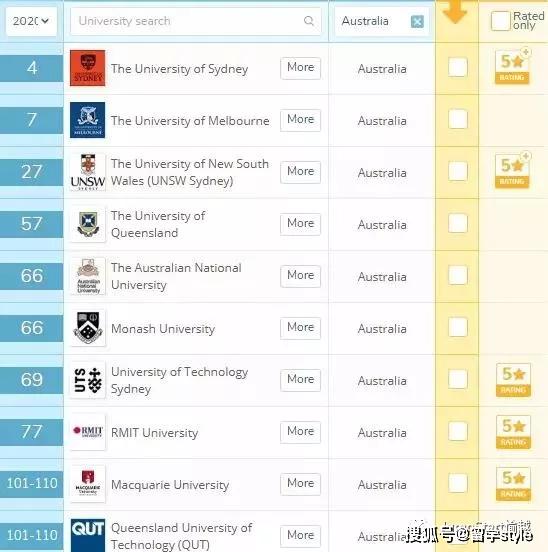548x552 pixels.
Task: Open the year dropdown
Action: pos(31,21)
